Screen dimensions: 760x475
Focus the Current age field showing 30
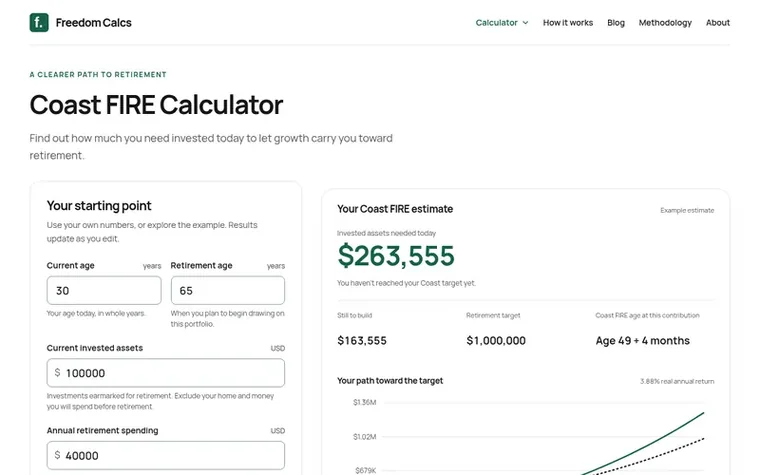coord(104,290)
